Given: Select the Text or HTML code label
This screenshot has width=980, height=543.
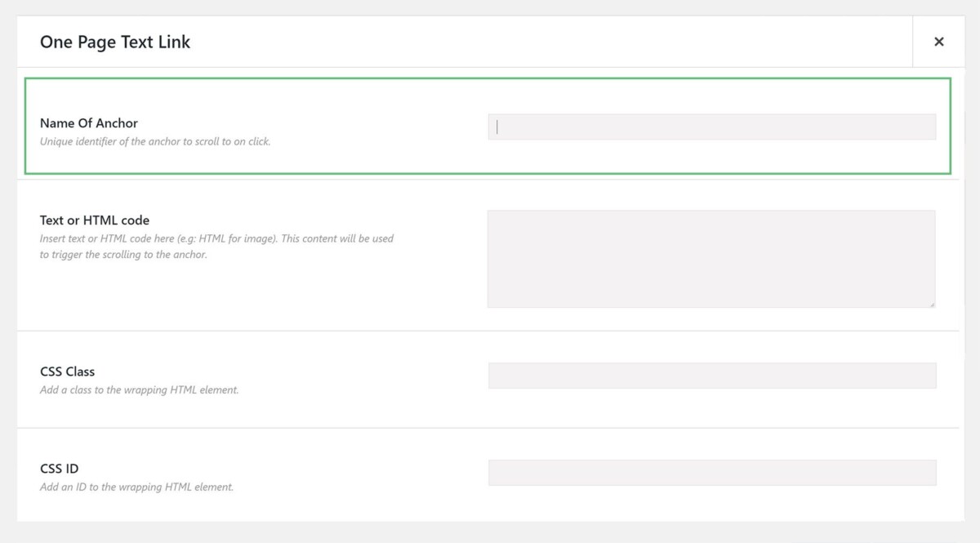Looking at the screenshot, I should 95,220.
